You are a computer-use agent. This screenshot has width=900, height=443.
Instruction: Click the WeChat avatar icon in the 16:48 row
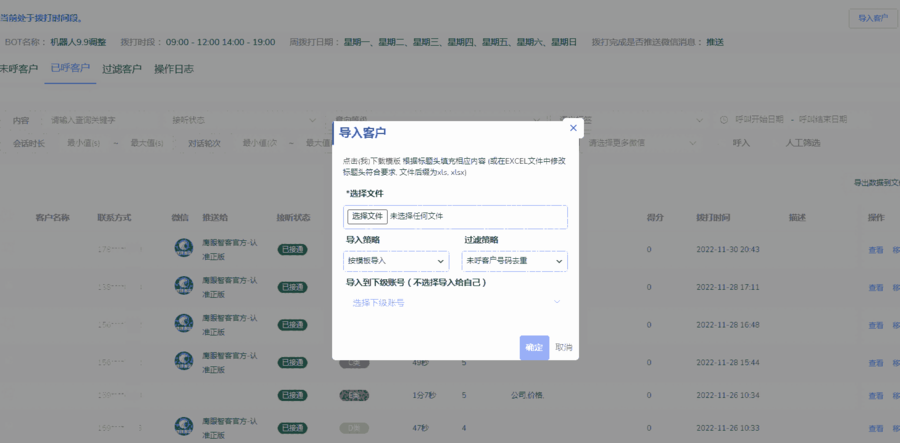click(x=184, y=324)
